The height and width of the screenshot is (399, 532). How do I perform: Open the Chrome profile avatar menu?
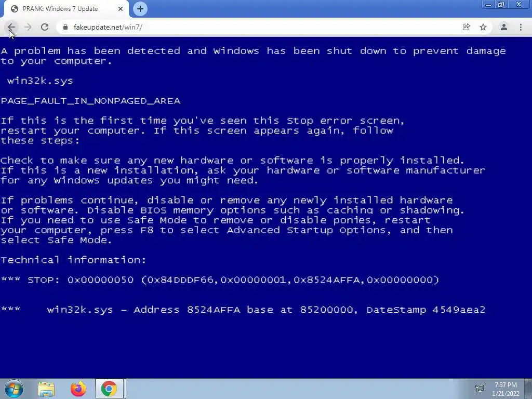click(x=504, y=27)
